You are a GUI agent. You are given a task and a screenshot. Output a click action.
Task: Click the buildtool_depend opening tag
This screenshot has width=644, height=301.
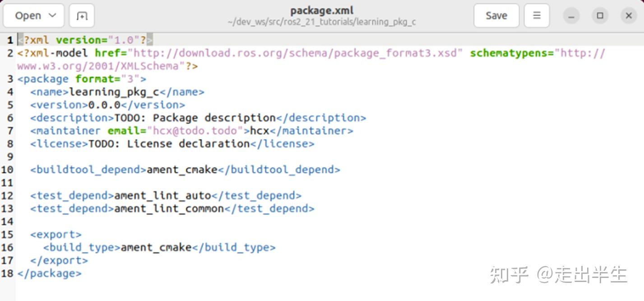click(x=88, y=170)
